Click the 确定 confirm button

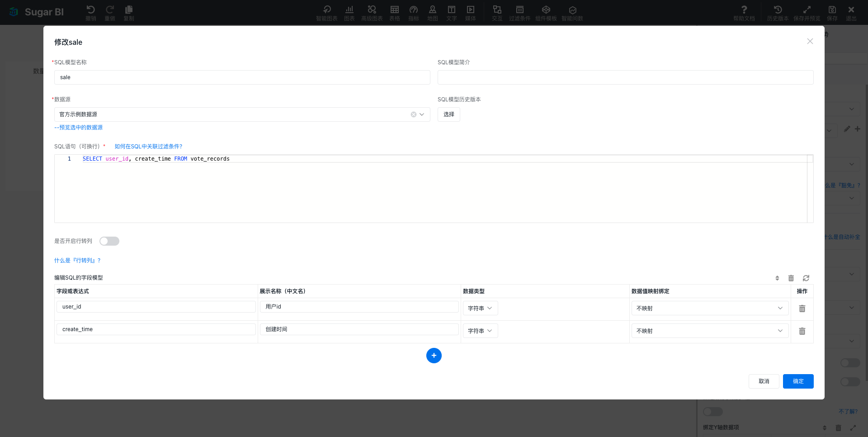(798, 381)
